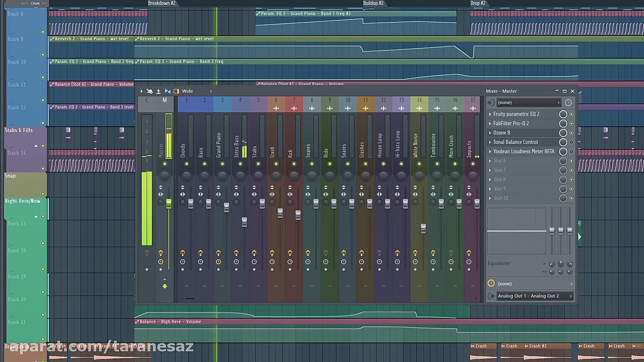644x362 pixels.
Task: Click the mixer docking arrow icon
Action: (x=141, y=91)
